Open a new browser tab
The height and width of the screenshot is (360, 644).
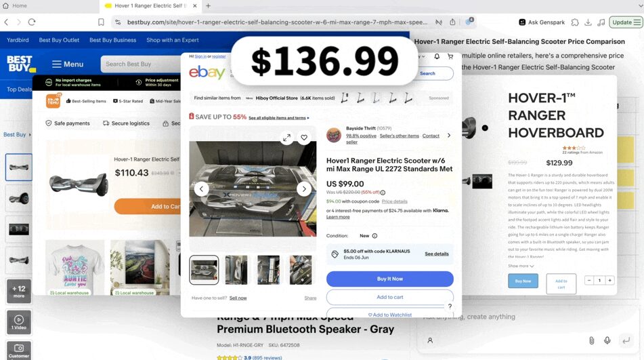tap(208, 5)
